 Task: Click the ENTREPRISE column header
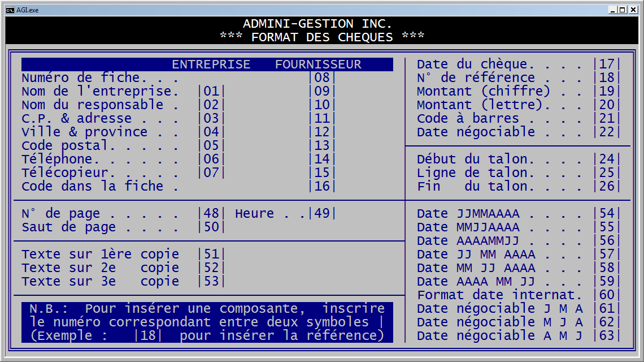tap(211, 64)
